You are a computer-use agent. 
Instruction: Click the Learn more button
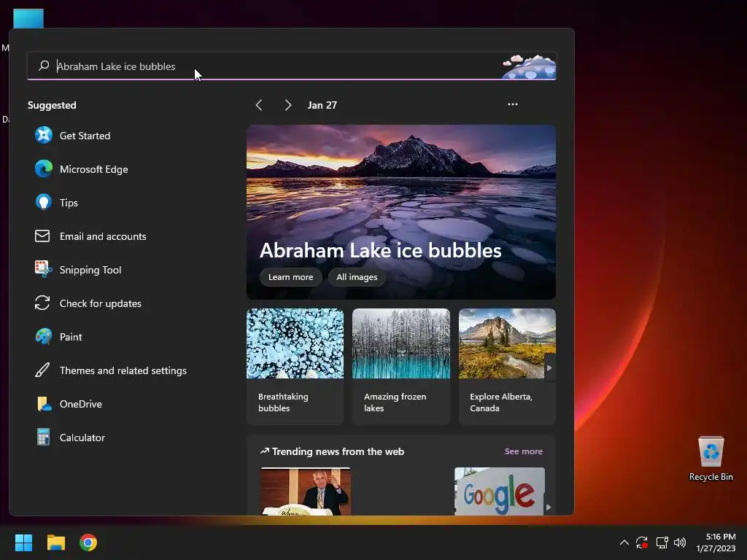tap(290, 277)
